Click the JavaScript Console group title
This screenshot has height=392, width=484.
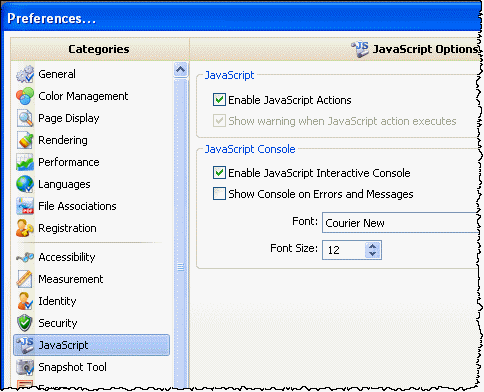(x=250, y=149)
